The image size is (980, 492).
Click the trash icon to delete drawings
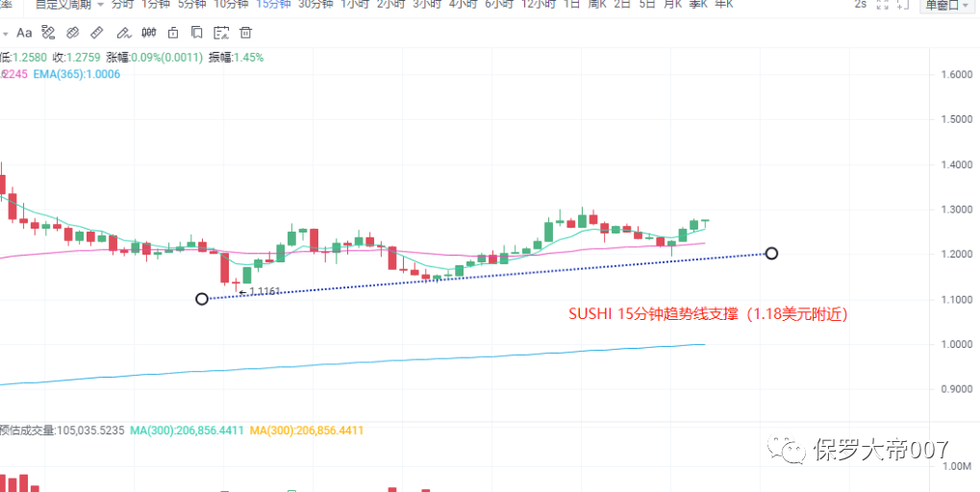pos(246,33)
